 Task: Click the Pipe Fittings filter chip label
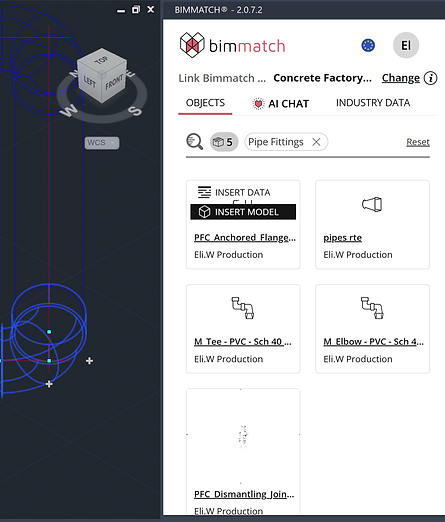tap(276, 142)
